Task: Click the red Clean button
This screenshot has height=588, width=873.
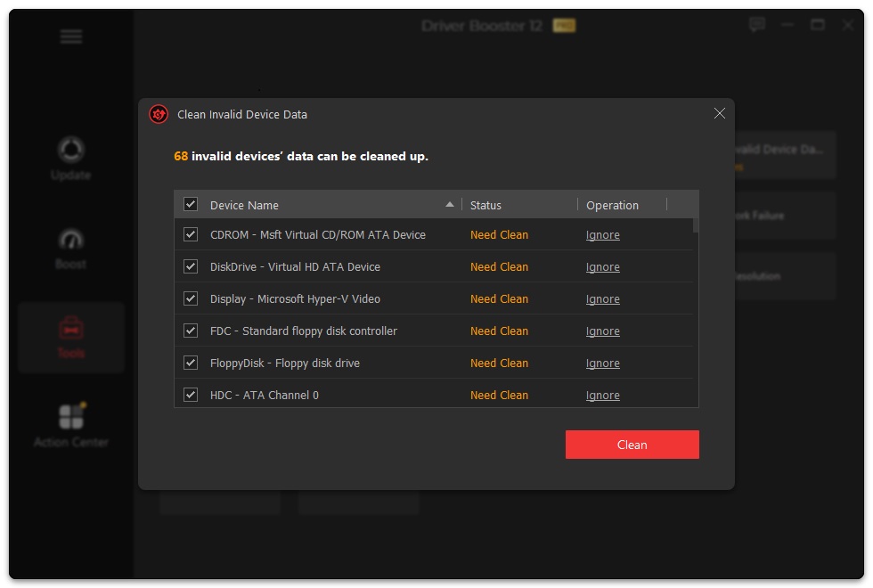Action: pos(632,445)
